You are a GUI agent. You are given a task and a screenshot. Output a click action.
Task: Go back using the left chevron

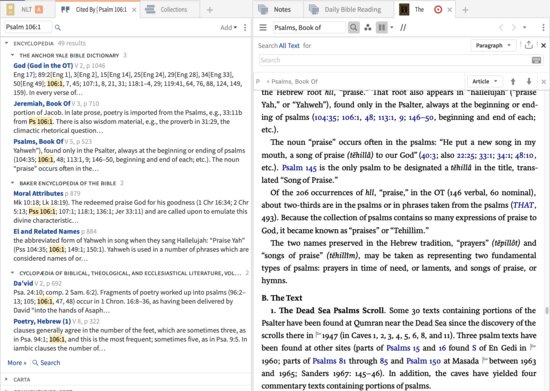(x=501, y=27)
